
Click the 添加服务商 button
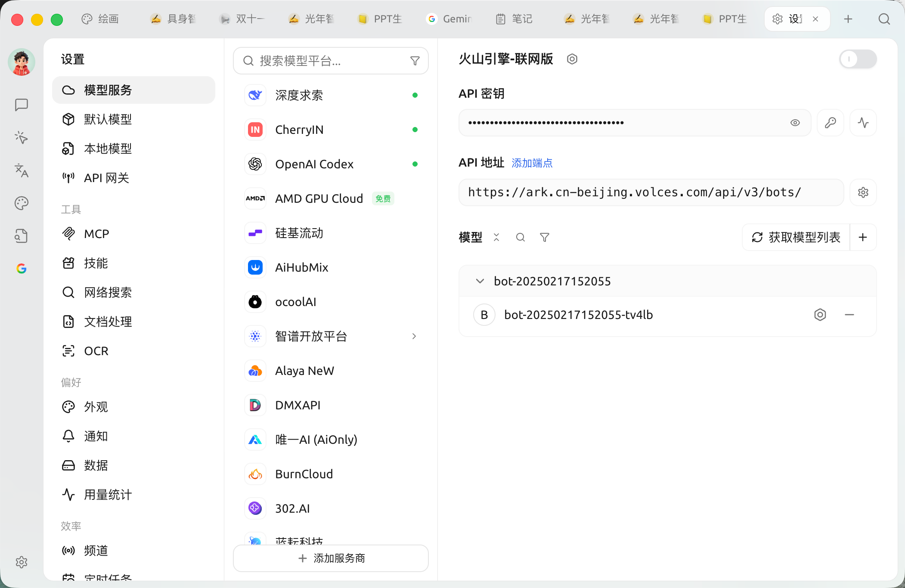tap(331, 558)
